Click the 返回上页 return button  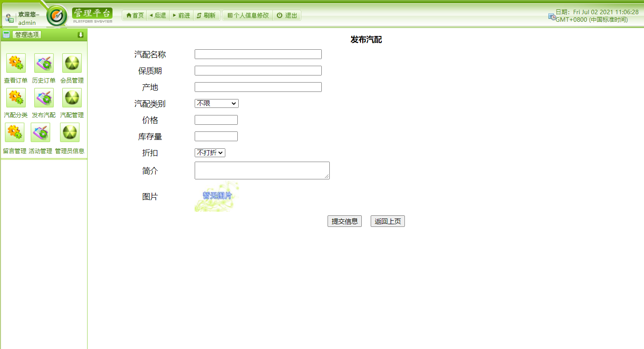tap(387, 221)
